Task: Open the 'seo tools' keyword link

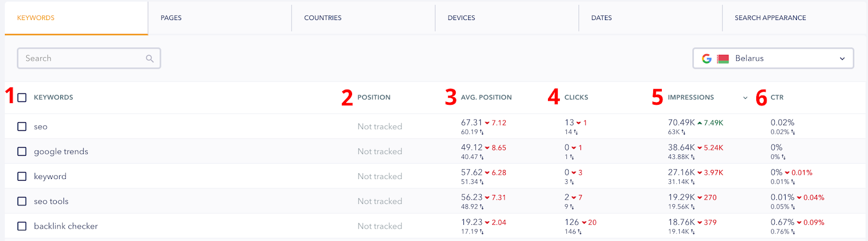Action: (x=51, y=201)
